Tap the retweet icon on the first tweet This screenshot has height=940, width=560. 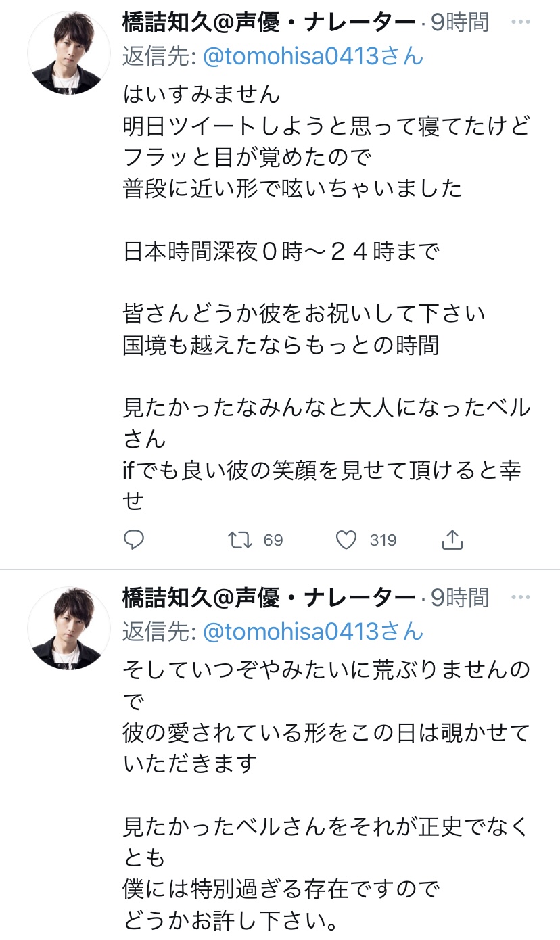click(240, 540)
